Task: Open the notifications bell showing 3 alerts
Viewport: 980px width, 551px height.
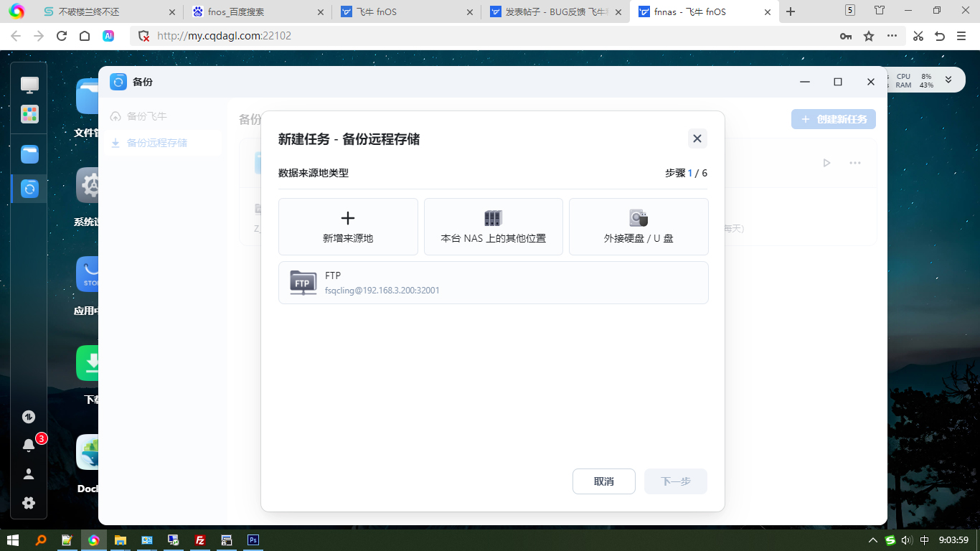Action: pyautogui.click(x=29, y=445)
